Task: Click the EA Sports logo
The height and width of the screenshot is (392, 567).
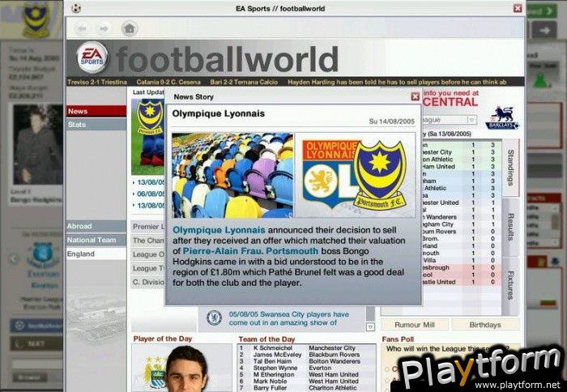Action: (92, 58)
